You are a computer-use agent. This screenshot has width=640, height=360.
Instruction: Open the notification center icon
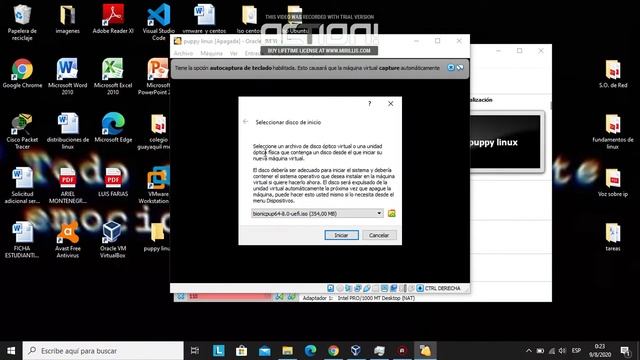click(624, 351)
